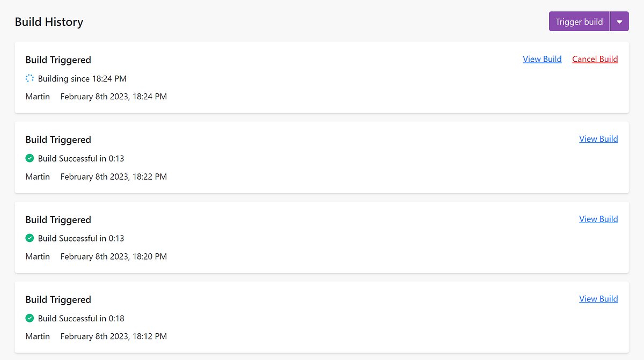Click the Building since 18:24 PM progress status

(82, 78)
